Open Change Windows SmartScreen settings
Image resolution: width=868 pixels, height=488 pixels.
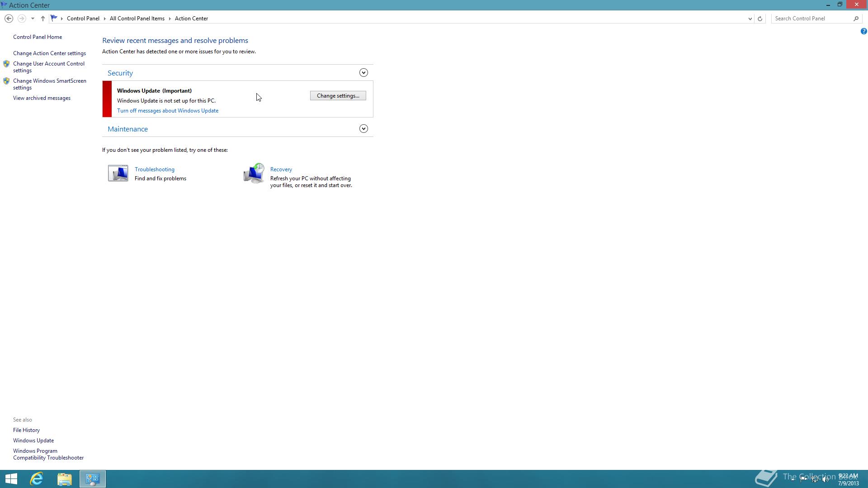[x=50, y=84]
